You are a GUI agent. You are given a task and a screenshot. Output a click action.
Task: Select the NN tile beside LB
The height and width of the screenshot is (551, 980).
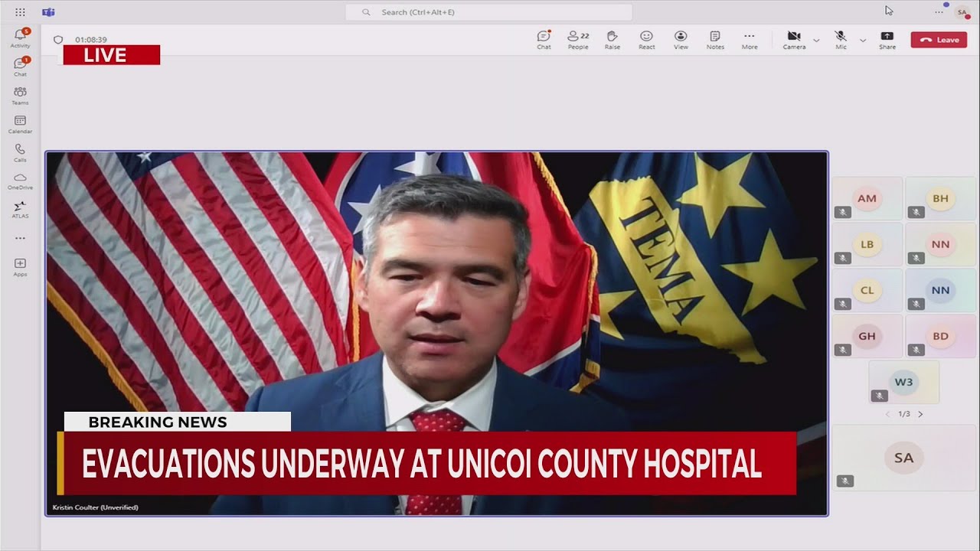[x=941, y=244]
